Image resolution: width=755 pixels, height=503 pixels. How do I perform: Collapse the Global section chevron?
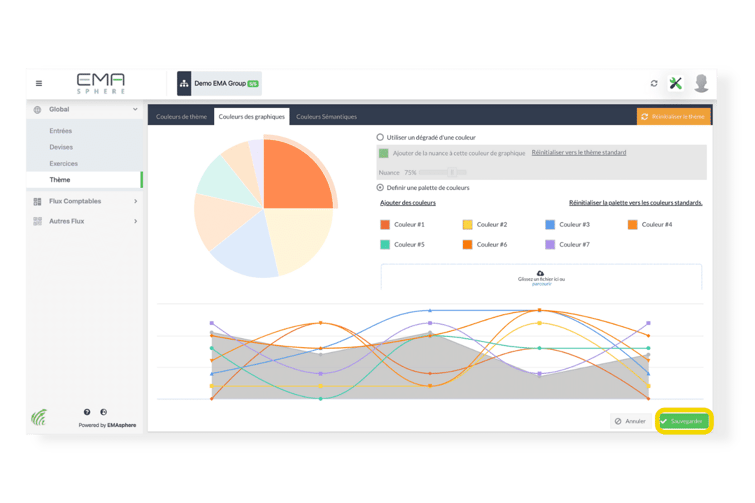[135, 109]
